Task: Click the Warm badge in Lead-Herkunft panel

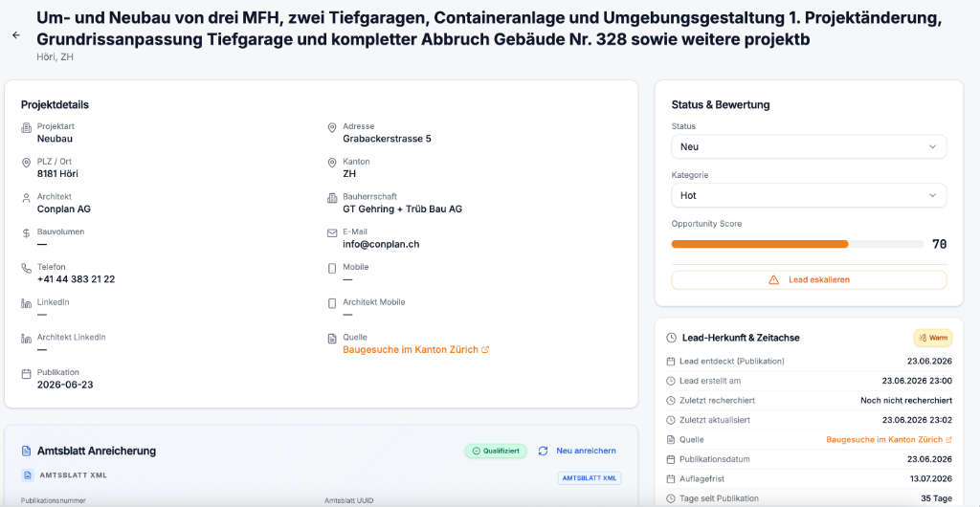Action: [933, 338]
